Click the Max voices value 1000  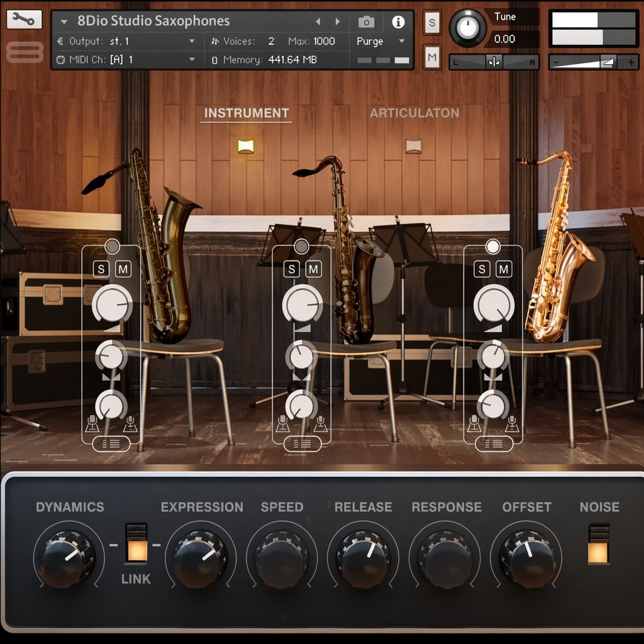(x=324, y=41)
